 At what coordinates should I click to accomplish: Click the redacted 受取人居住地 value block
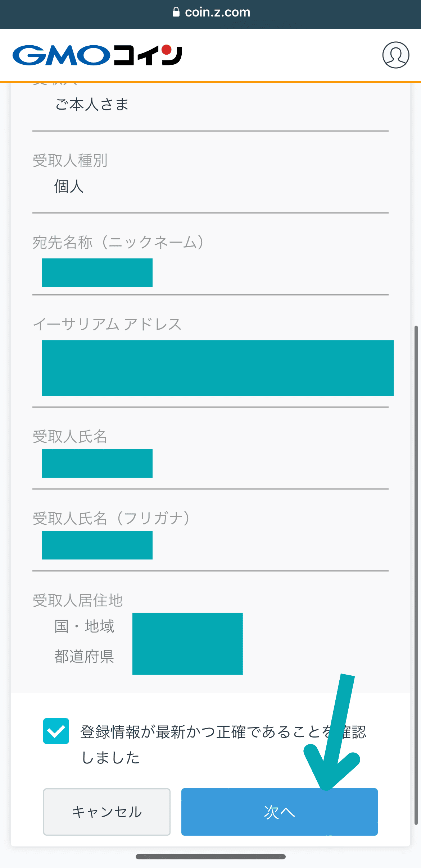[x=187, y=643]
